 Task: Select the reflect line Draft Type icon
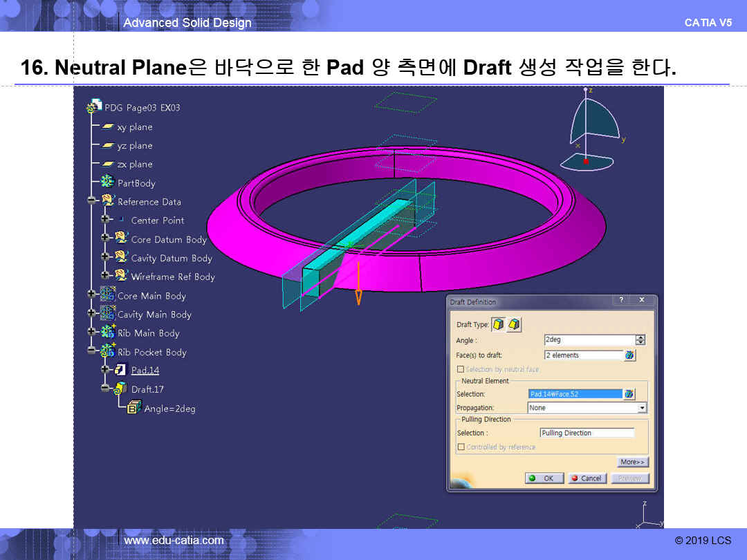tap(514, 324)
